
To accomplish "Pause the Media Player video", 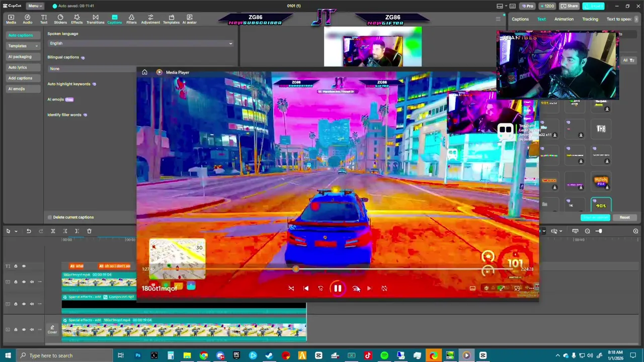I will (338, 288).
